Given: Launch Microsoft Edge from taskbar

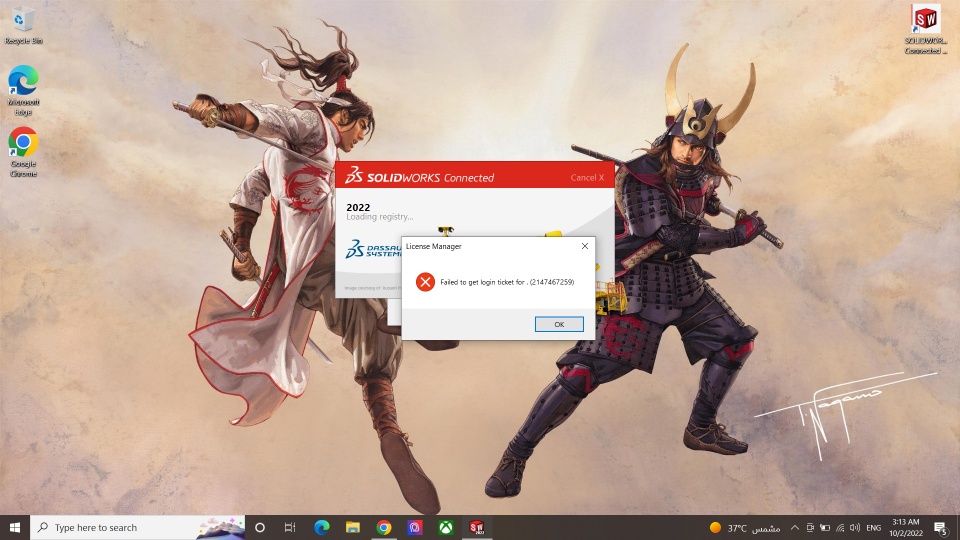Looking at the screenshot, I should pyautogui.click(x=321, y=527).
